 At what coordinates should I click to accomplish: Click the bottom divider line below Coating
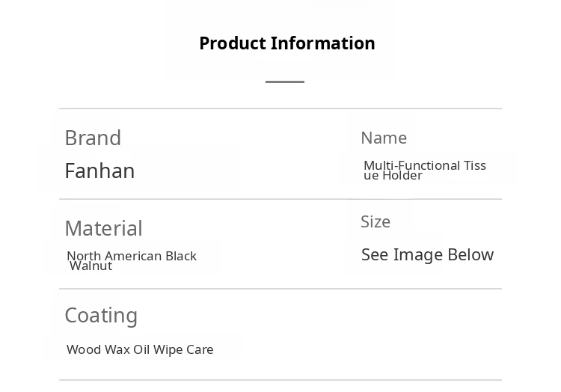tap(280, 381)
